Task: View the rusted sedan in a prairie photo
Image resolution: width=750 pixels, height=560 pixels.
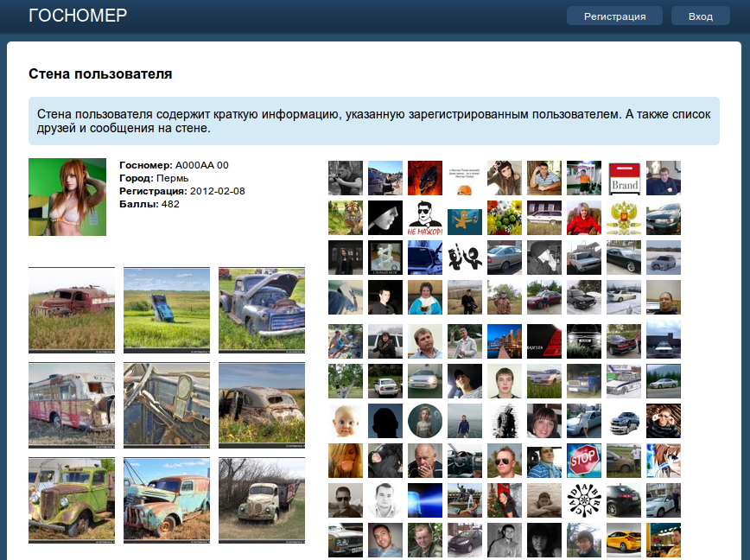Action: (x=262, y=405)
